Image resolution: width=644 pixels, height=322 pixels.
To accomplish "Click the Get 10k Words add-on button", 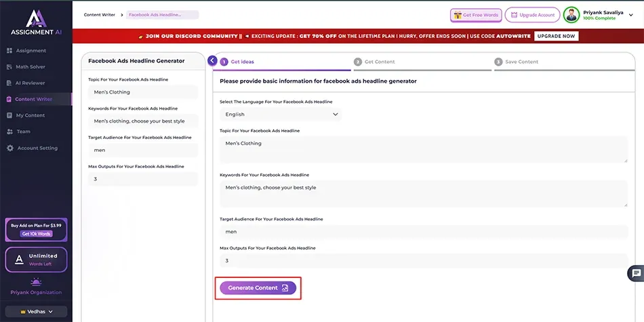I will [36, 234].
